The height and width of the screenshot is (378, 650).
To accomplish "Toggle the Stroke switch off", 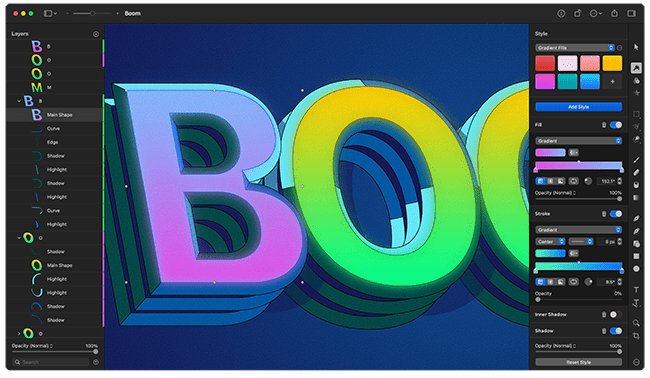I will (x=616, y=214).
